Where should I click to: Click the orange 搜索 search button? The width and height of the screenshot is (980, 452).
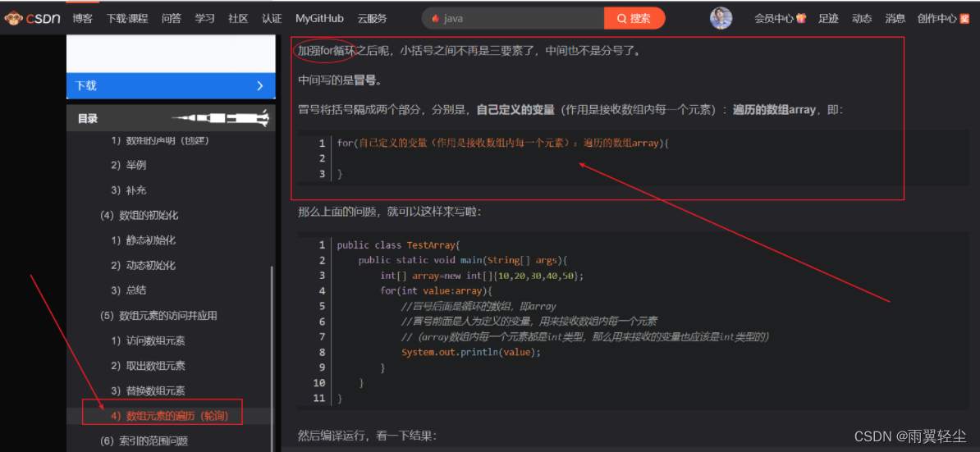click(x=634, y=18)
